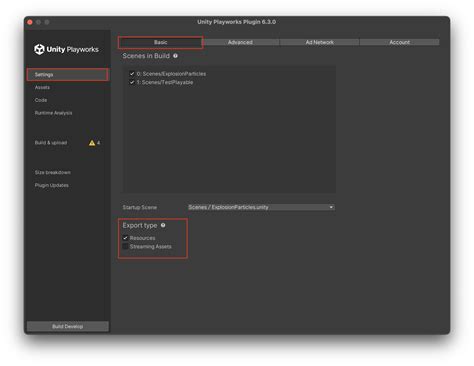The width and height of the screenshot is (474, 366).
Task: Switch to the Basic tab
Action: (161, 42)
